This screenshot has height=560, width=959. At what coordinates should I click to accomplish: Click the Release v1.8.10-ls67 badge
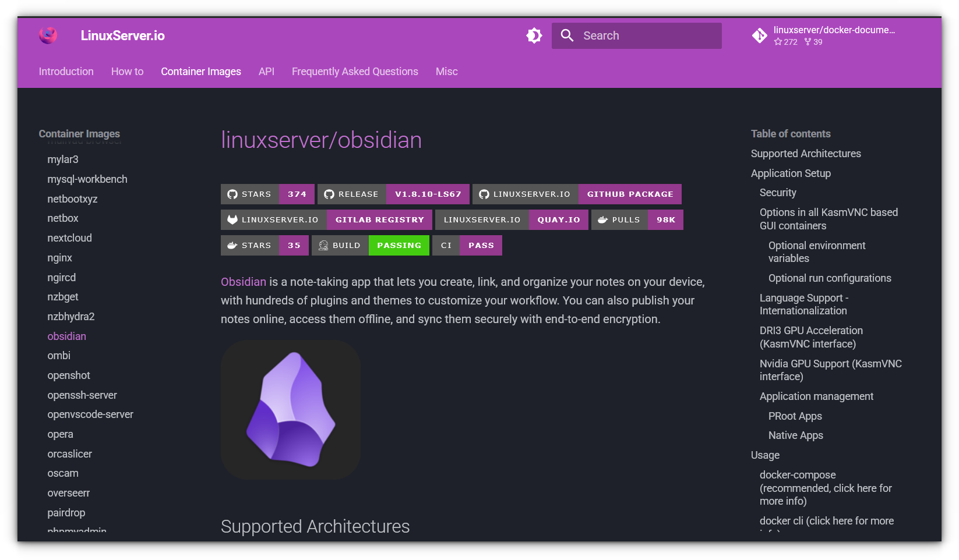(x=393, y=194)
